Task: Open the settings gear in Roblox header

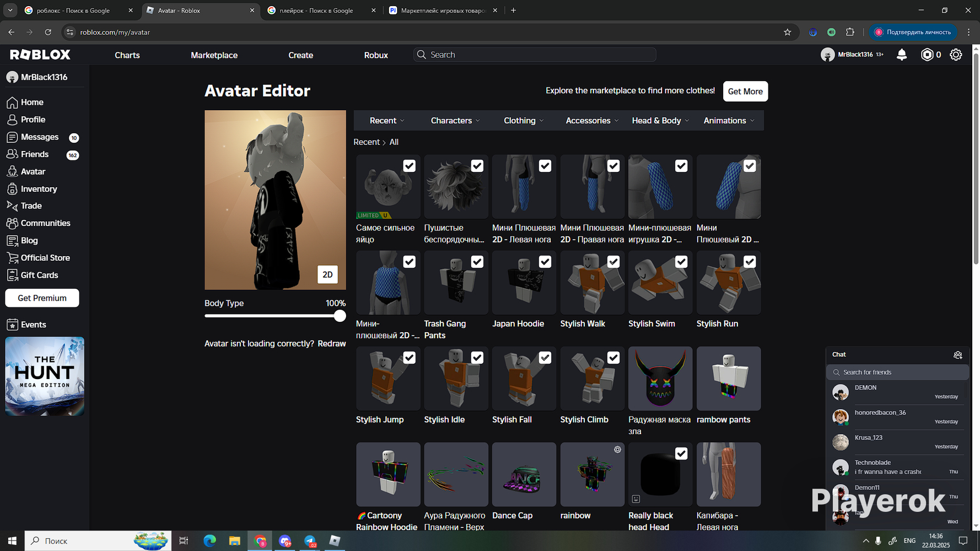Action: point(956,55)
